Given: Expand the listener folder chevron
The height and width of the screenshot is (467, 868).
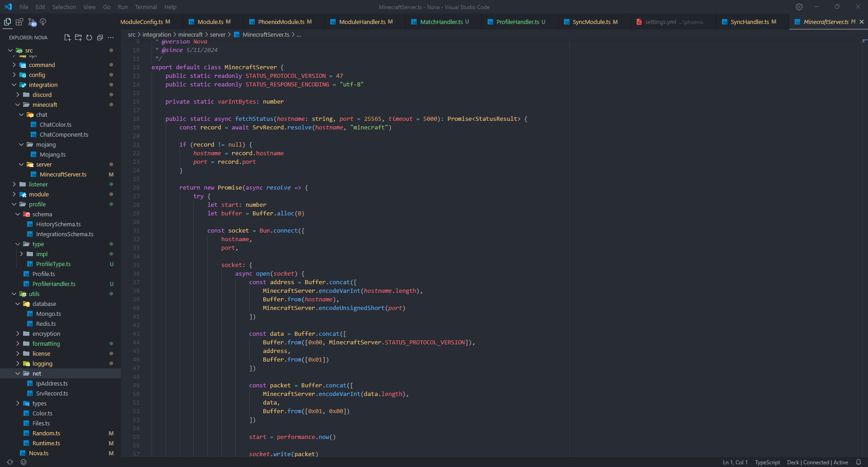Looking at the screenshot, I should pyautogui.click(x=14, y=184).
